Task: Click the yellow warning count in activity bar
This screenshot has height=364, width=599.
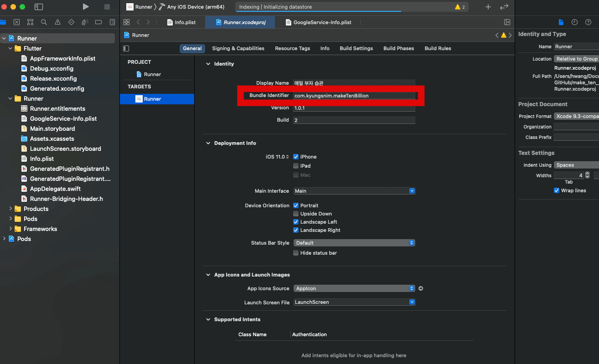Action: pyautogui.click(x=460, y=7)
